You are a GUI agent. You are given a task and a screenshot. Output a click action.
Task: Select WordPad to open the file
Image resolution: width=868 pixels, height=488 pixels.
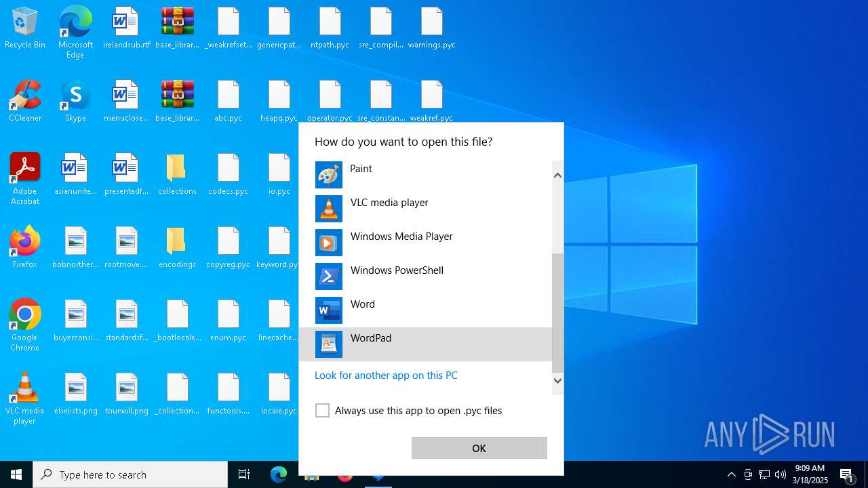425,344
